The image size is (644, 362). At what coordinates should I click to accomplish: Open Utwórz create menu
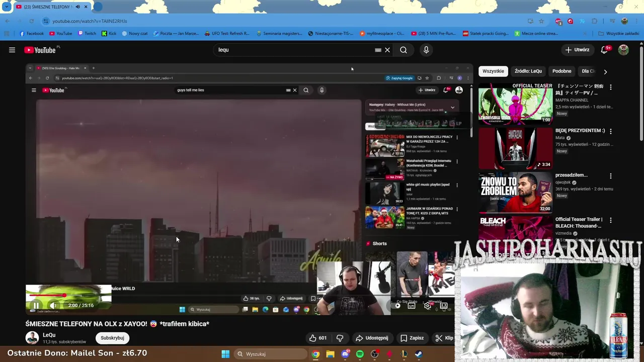pos(577,50)
